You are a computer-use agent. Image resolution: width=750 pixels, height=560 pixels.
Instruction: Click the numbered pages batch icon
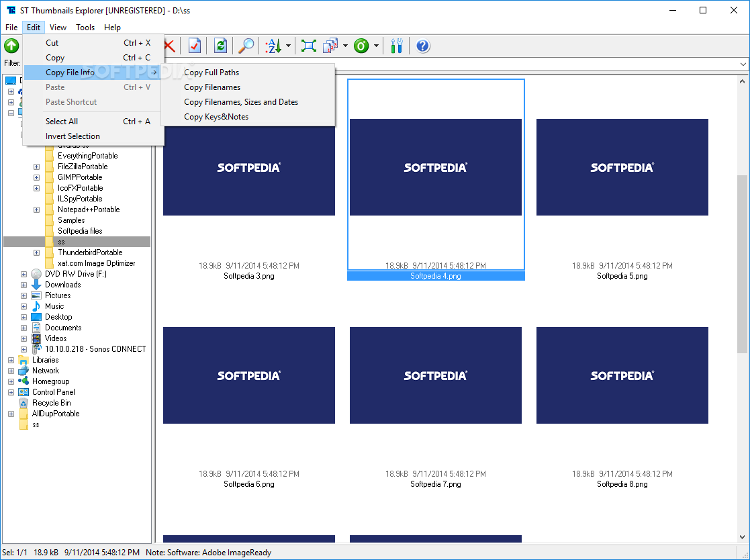(x=330, y=46)
